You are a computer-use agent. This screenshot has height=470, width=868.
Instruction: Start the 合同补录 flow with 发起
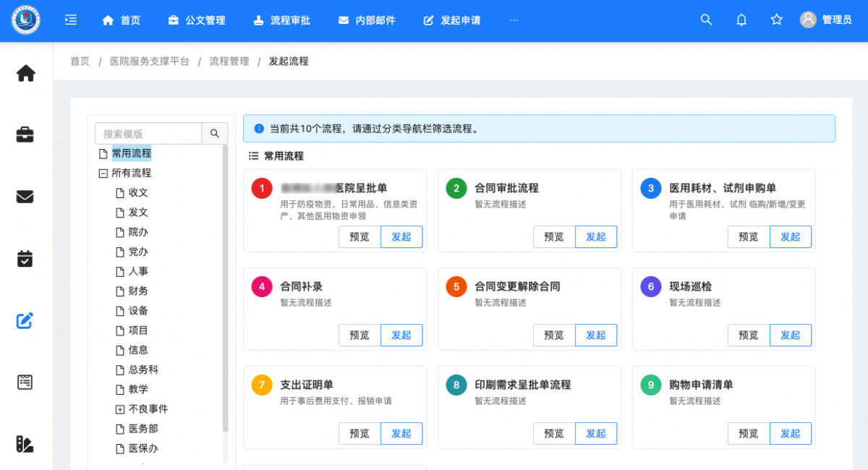point(401,335)
